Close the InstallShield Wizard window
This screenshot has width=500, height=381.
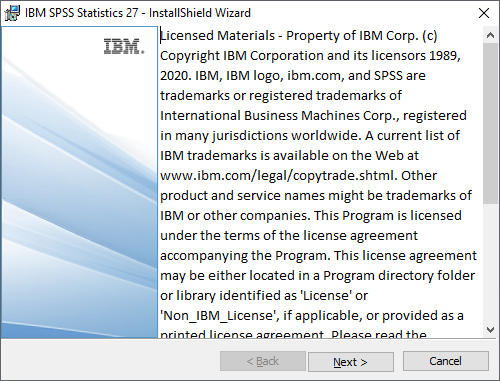(484, 13)
